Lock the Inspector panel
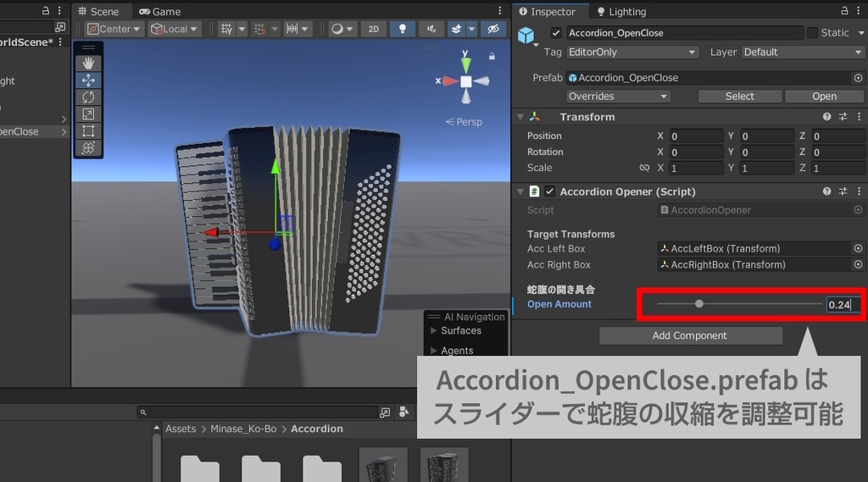 click(x=844, y=11)
